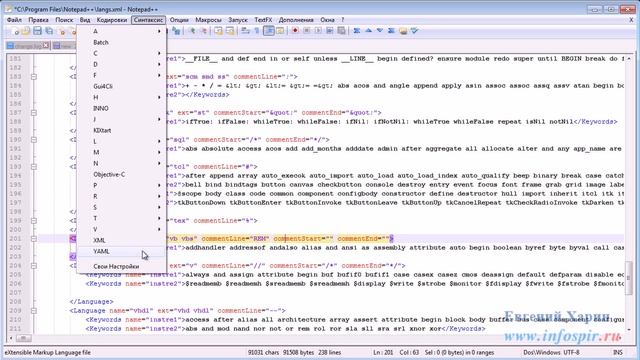640x360 pixels.
Task: Click the blue down-arrow toolbar icon
Action: 380,31
